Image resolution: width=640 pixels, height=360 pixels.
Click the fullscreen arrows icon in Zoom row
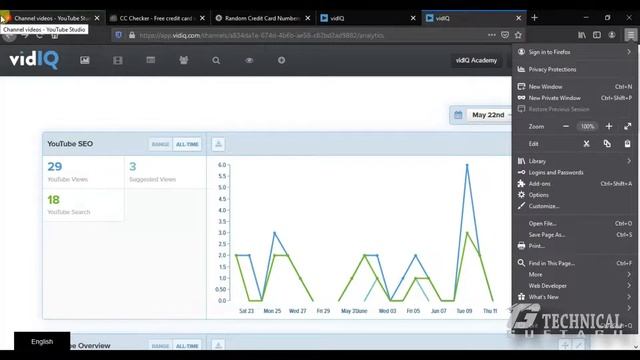point(627,127)
